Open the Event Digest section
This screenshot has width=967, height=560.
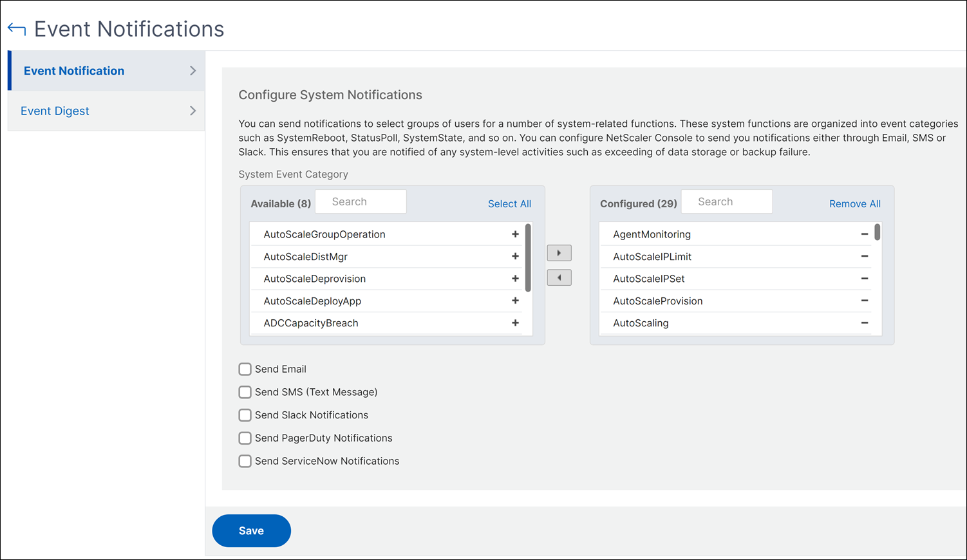coord(55,111)
